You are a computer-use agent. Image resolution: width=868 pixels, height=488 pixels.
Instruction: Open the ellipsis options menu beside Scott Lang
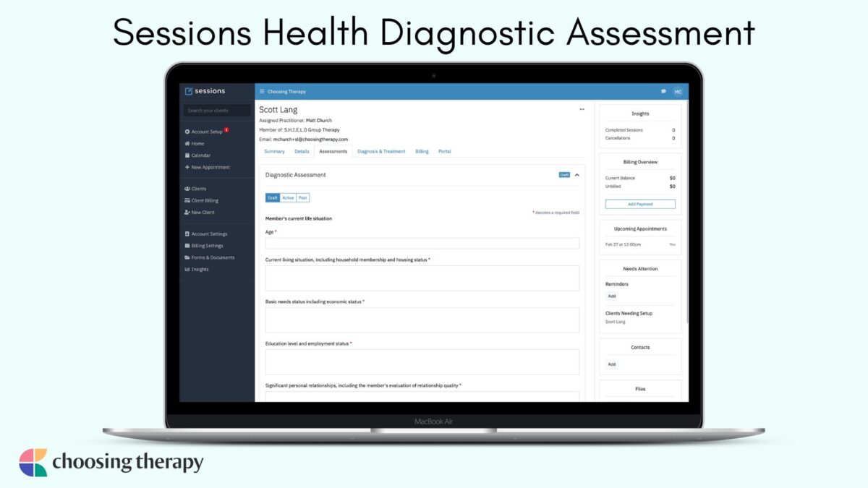tap(582, 108)
